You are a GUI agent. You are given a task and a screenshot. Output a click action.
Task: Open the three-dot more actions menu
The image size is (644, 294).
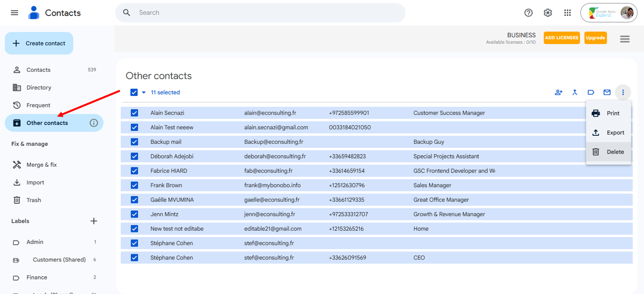click(623, 92)
